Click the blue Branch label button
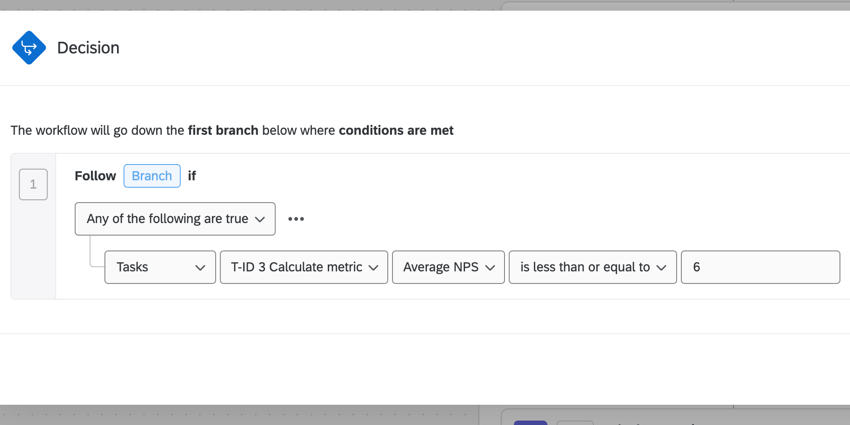 152,176
